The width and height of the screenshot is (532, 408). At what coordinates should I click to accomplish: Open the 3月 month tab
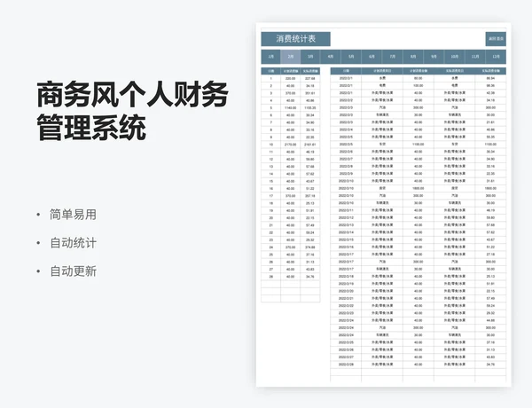310,57
